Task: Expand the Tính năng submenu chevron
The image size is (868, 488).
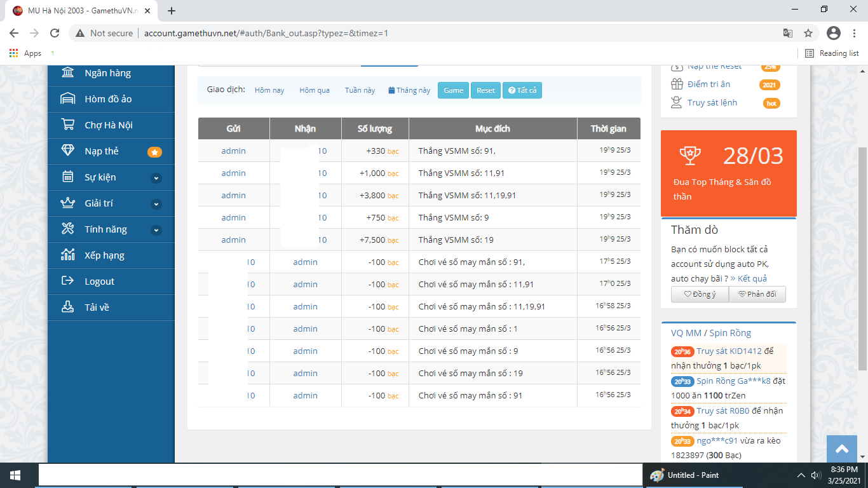Action: (156, 230)
